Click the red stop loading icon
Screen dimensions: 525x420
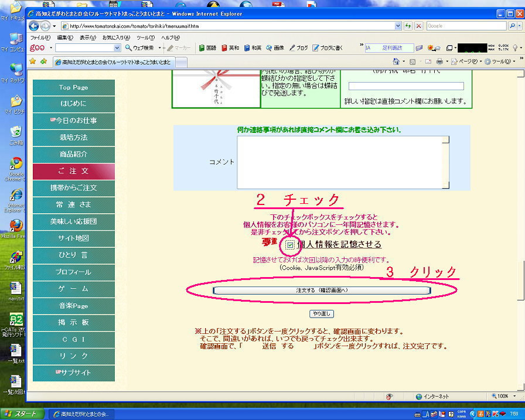[x=418, y=26]
